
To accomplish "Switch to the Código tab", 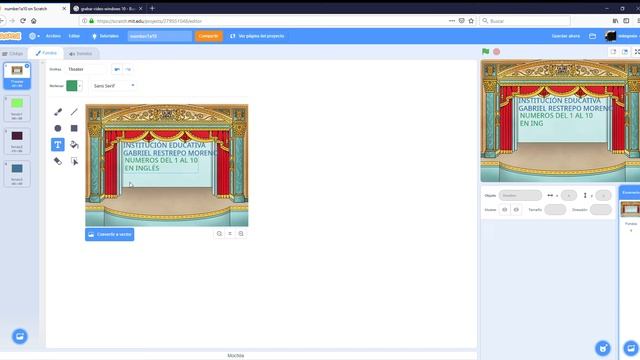I will (13, 53).
